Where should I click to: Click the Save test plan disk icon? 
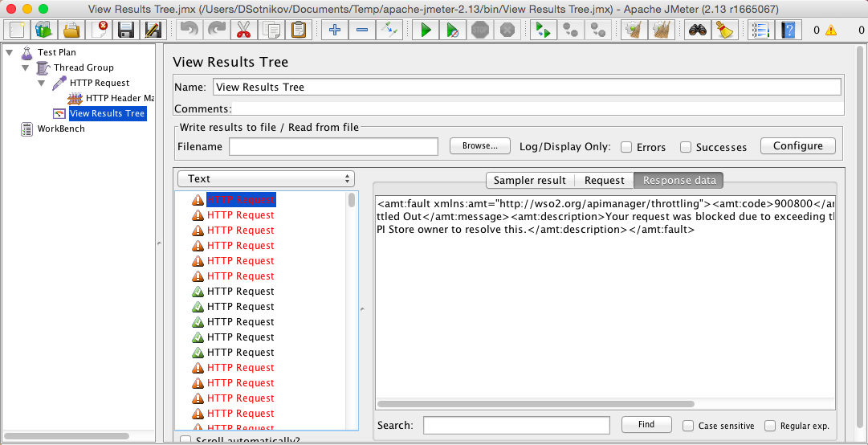point(125,31)
